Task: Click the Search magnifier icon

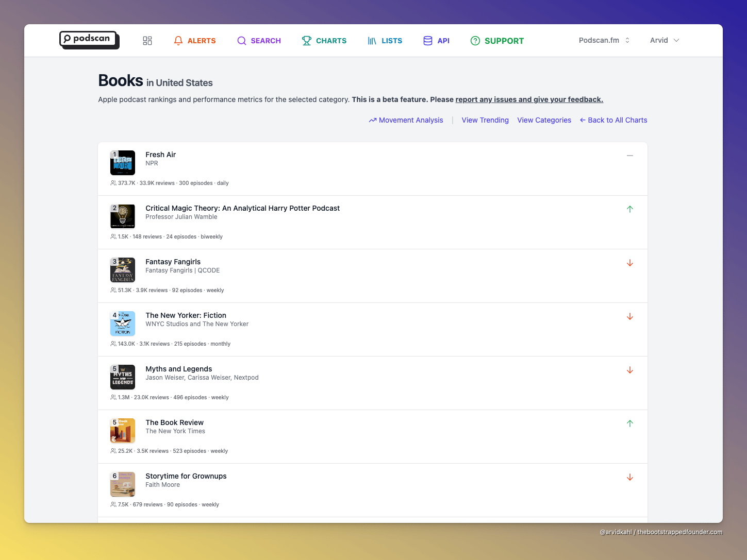Action: click(x=241, y=41)
